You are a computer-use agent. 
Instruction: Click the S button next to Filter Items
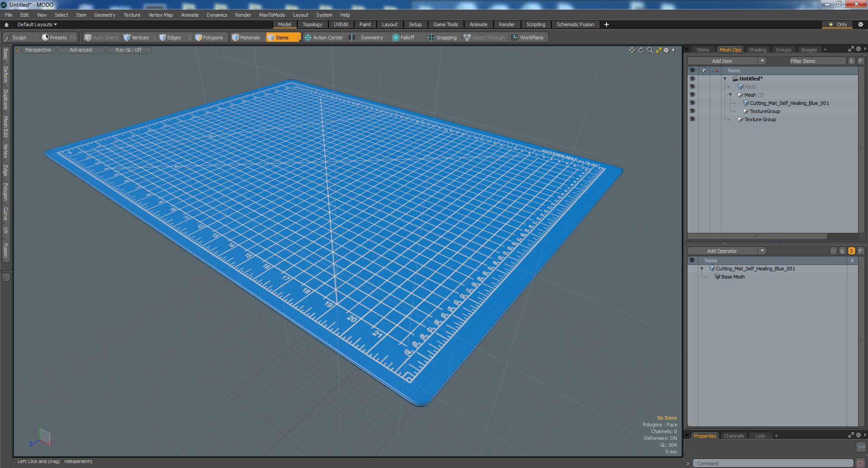click(x=851, y=61)
